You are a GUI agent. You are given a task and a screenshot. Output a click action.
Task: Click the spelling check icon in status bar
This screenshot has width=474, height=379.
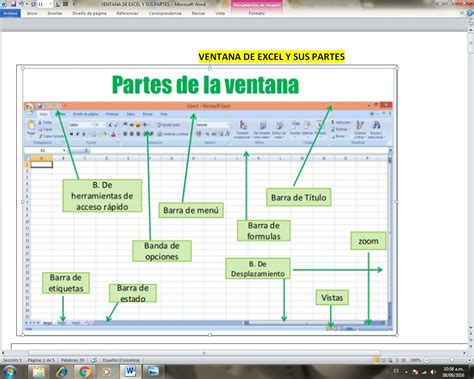94,360
